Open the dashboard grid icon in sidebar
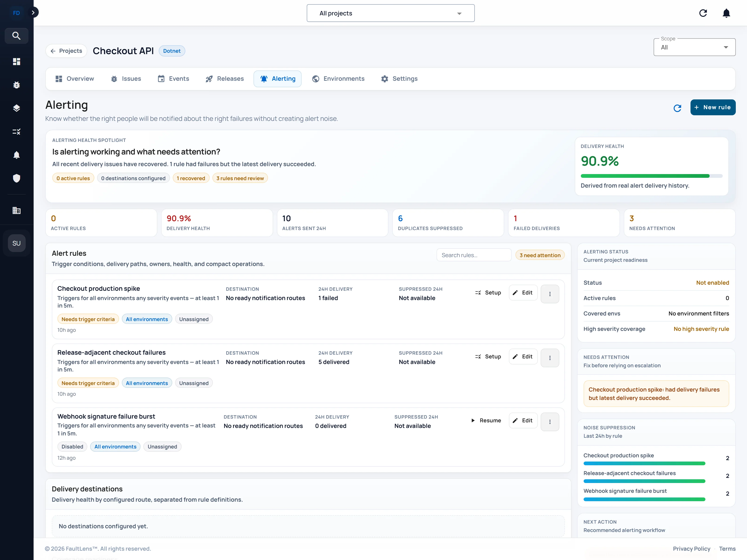 pyautogui.click(x=16, y=61)
